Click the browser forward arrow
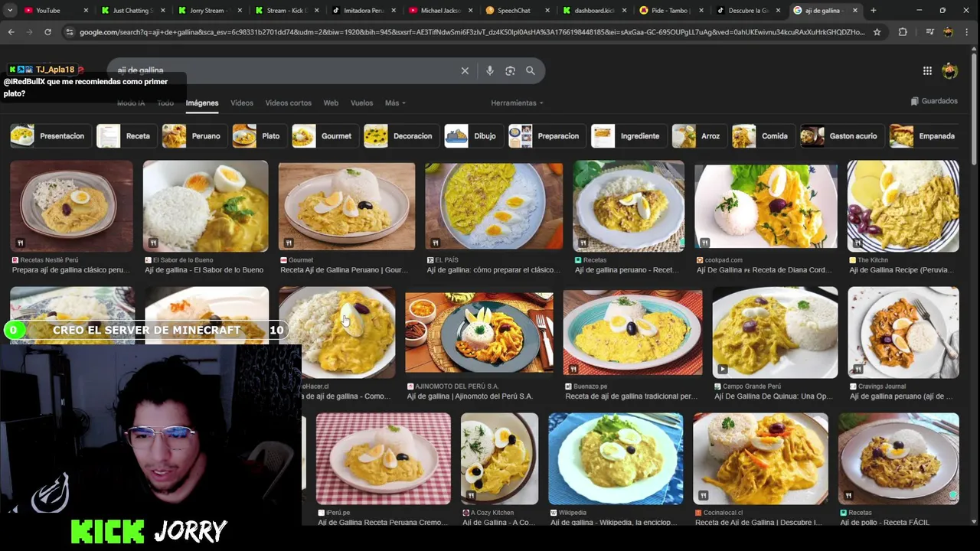Viewport: 980px width, 551px height. tap(29, 32)
